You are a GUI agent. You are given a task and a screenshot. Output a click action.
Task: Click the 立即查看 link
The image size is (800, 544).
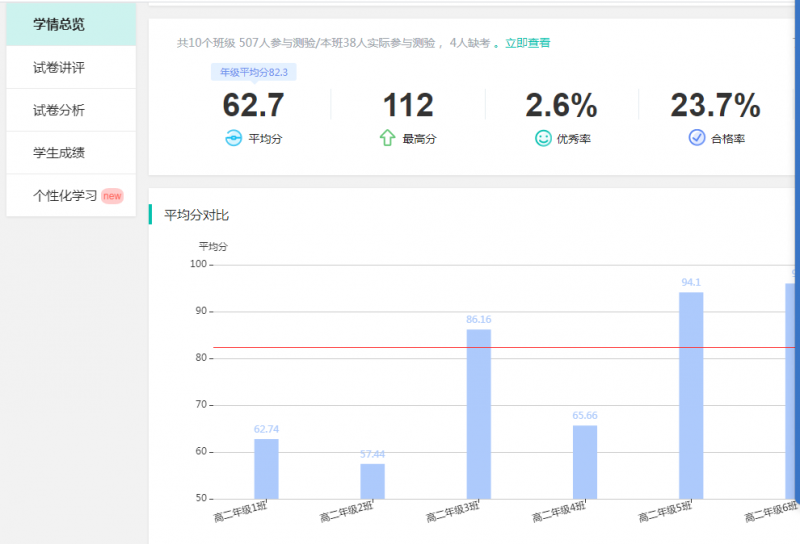[527, 43]
